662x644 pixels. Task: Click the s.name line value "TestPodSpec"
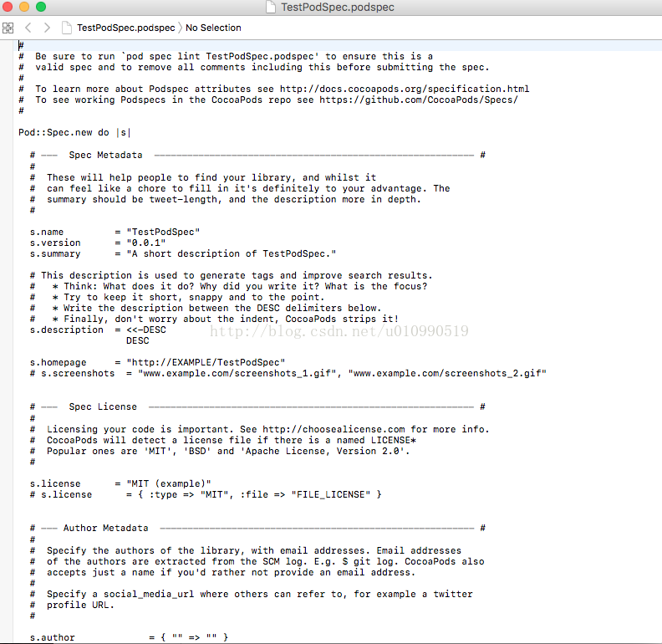point(163,232)
